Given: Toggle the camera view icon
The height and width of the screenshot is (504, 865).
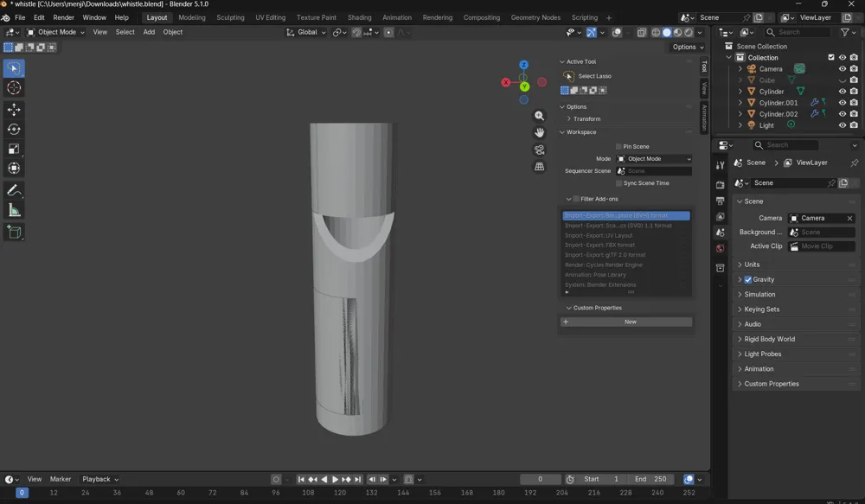Looking at the screenshot, I should tap(539, 150).
